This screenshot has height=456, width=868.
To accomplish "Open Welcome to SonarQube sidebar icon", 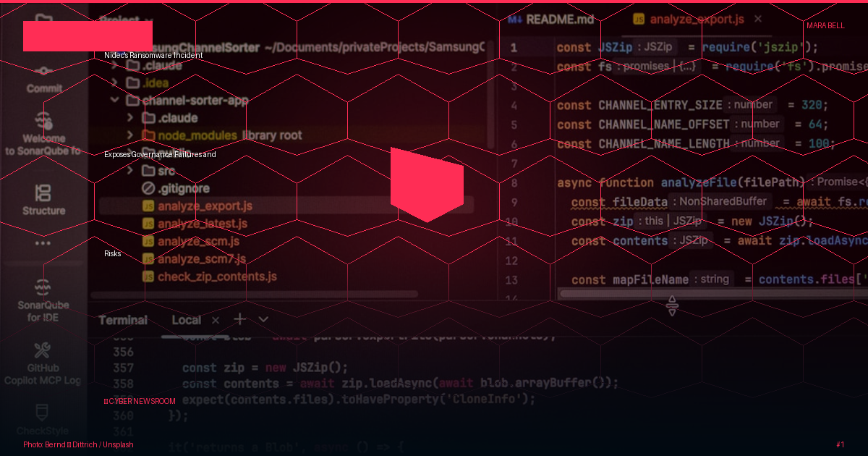I will [x=44, y=120].
